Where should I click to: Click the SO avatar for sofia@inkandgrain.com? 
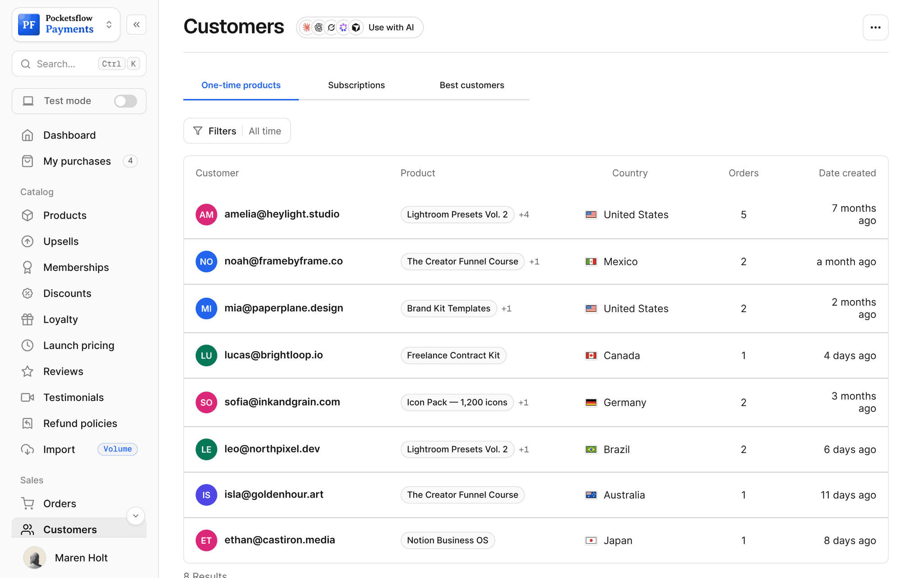(x=206, y=402)
